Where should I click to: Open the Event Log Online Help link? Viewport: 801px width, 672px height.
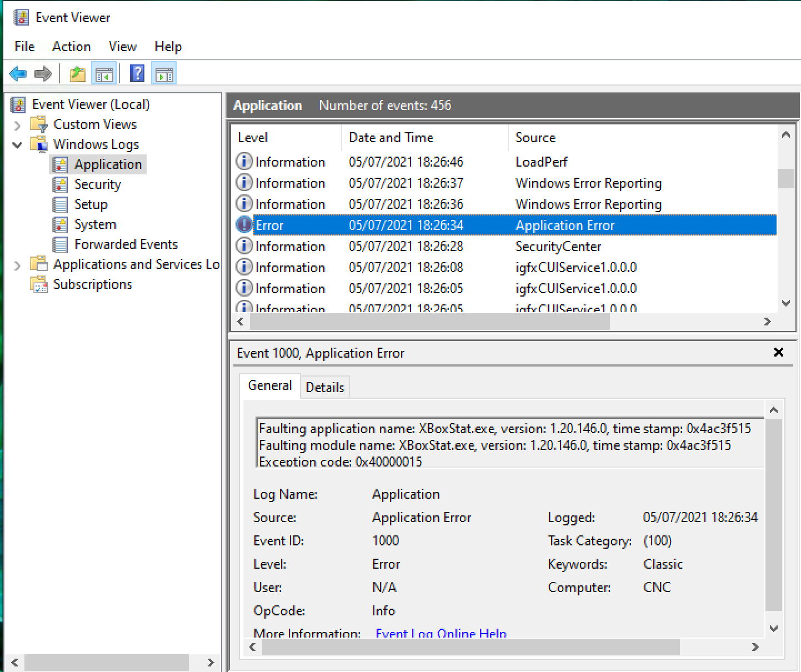tap(441, 633)
